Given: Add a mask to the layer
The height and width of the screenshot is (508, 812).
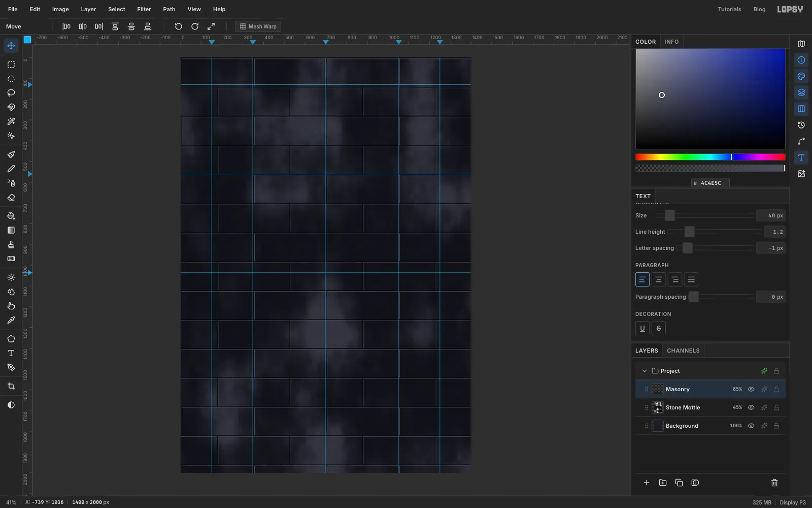Looking at the screenshot, I should pos(695,483).
